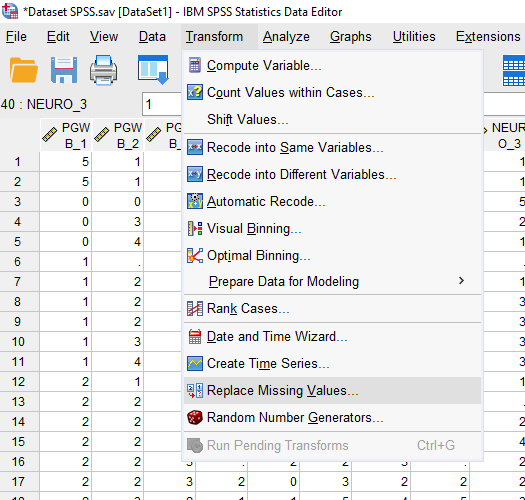Open the Analyze menu
The image size is (525, 500).
286,37
